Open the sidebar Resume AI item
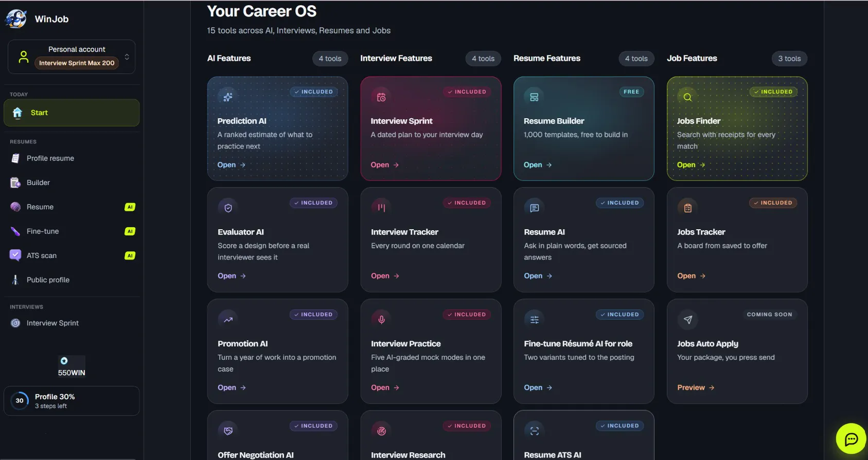 [x=72, y=207]
